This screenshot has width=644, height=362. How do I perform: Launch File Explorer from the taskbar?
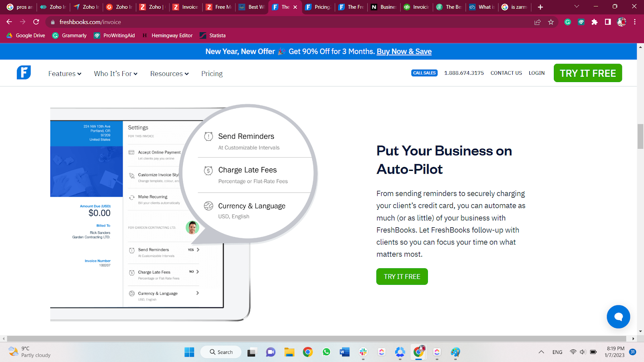289,352
